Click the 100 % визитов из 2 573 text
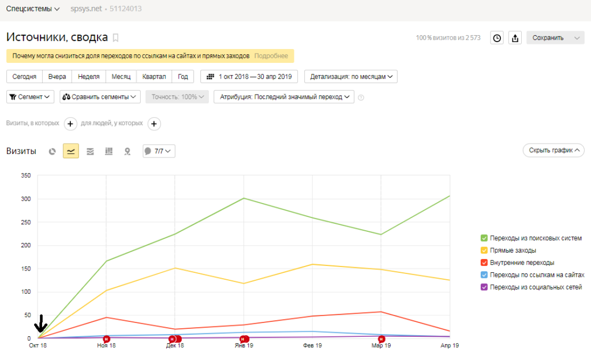Screen dimensions: 591x364 (x=448, y=37)
